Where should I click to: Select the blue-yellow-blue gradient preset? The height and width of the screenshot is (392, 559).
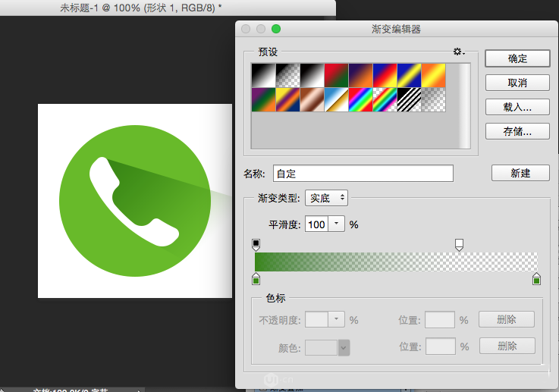(x=409, y=76)
